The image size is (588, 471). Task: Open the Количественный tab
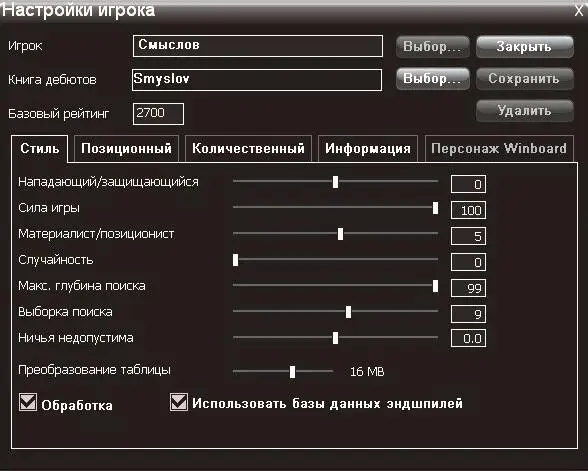[x=248, y=148]
